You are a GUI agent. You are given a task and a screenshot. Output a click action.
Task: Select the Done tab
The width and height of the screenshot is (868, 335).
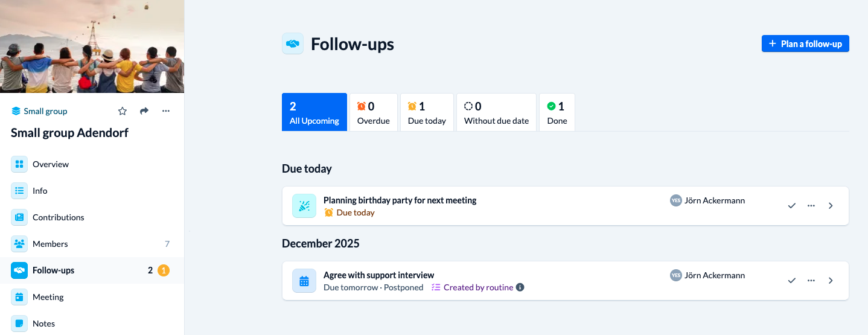point(557,112)
